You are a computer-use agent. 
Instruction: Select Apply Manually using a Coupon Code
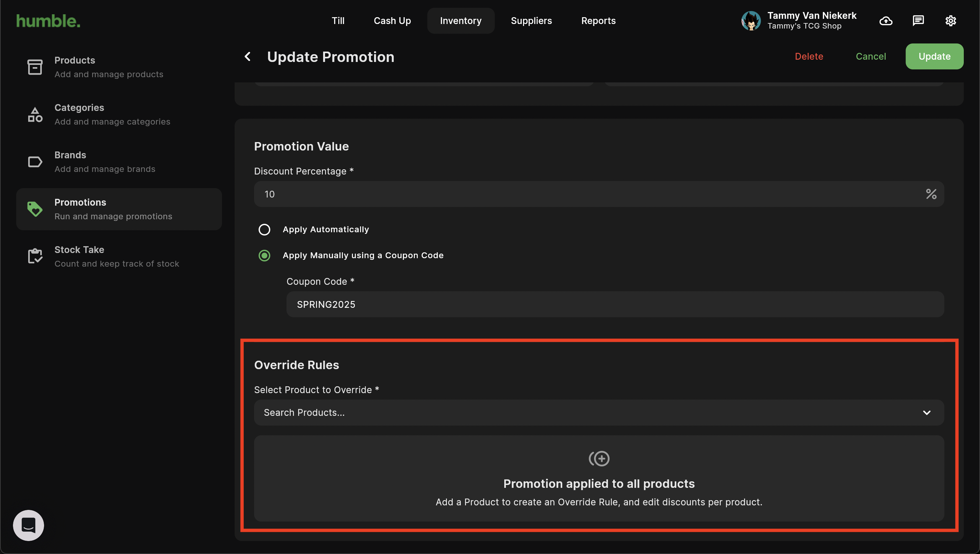[264, 255]
